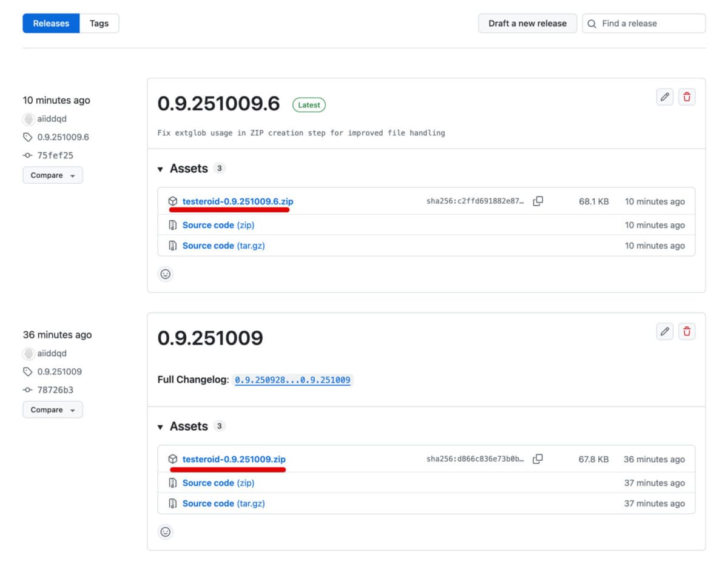Click the Find a release search field

pyautogui.click(x=649, y=24)
